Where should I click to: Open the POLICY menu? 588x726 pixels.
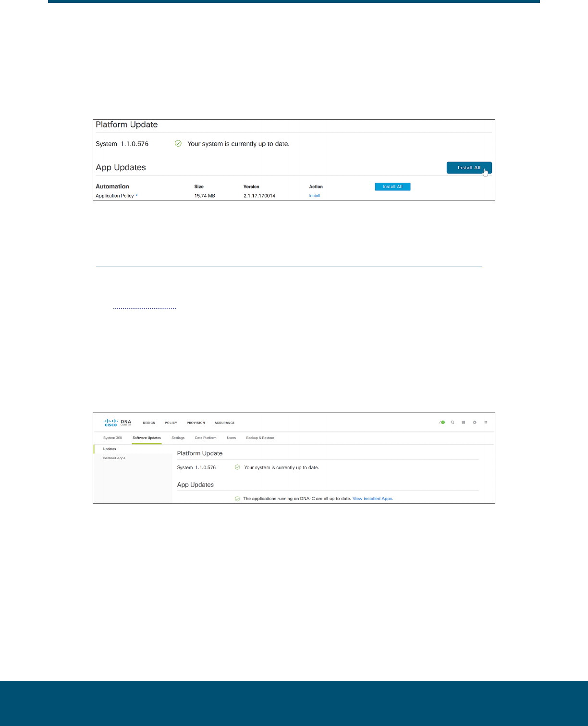coord(171,423)
